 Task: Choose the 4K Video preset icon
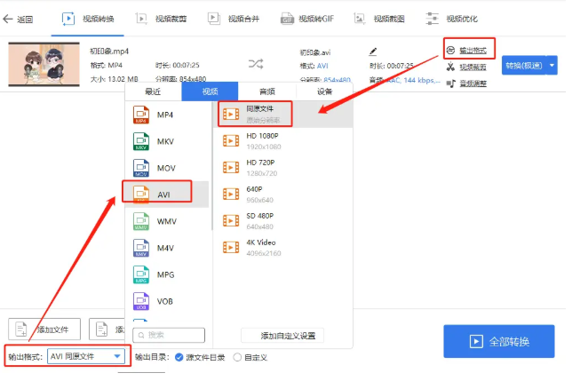[231, 247]
